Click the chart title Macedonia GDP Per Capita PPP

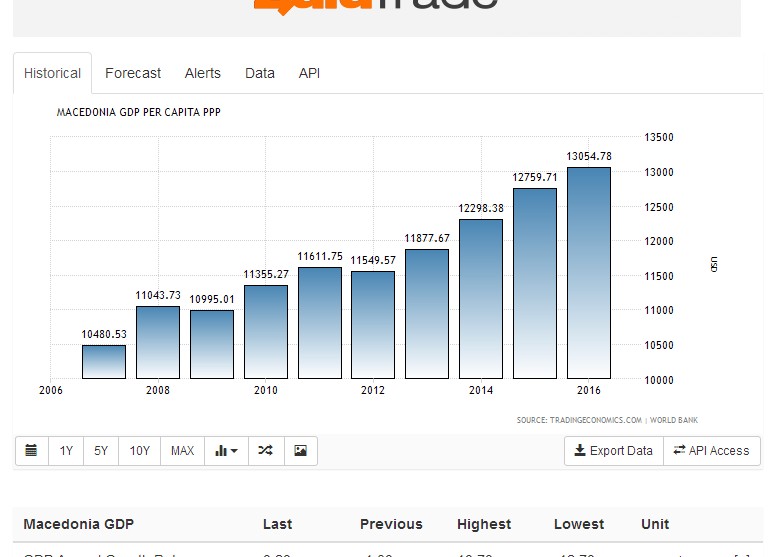point(139,112)
